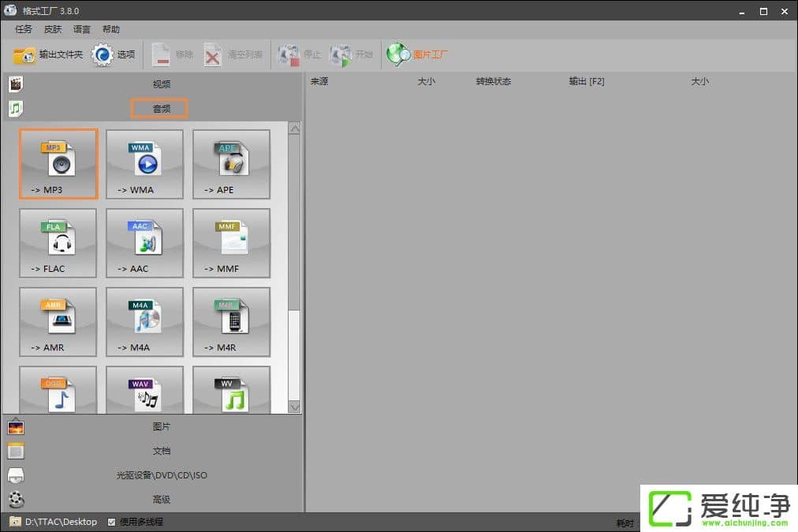Viewport: 798px width, 532px height.
Task: Click the 输出文件夹 toolbar button
Action: pos(48,54)
